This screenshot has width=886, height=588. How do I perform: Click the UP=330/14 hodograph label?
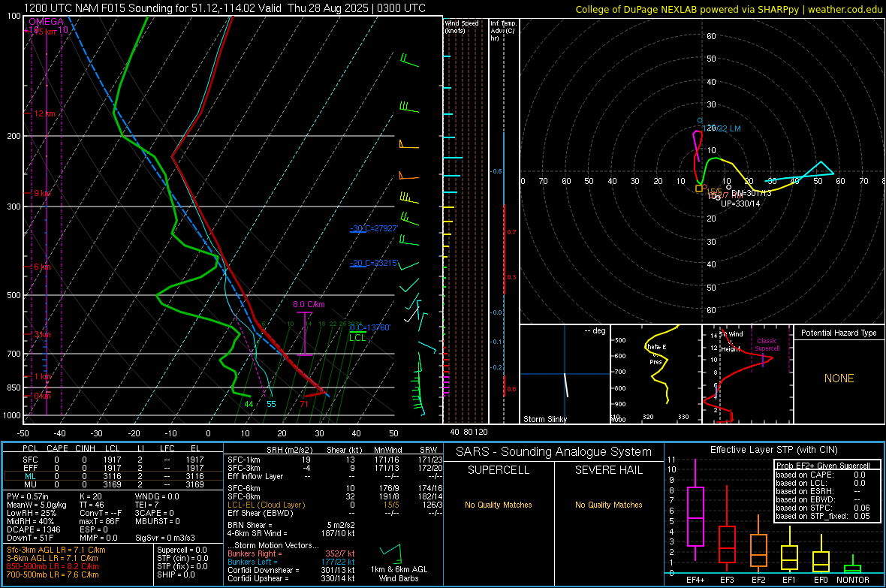740,204
